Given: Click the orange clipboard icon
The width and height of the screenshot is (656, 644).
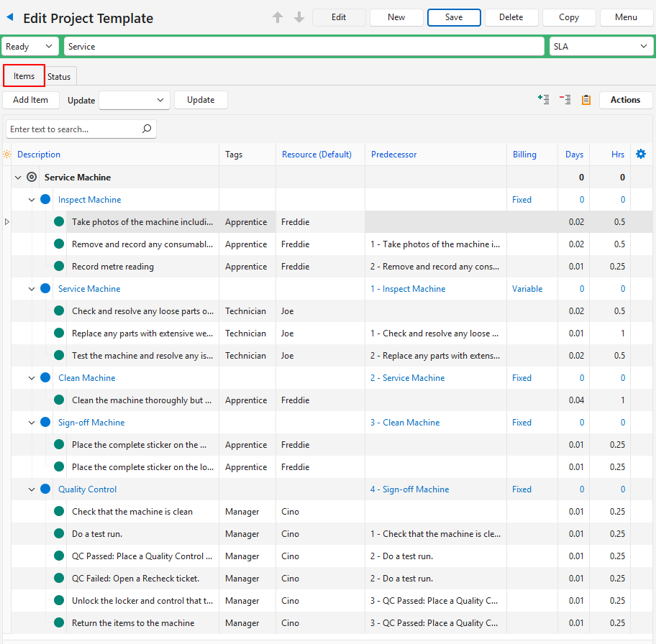Looking at the screenshot, I should click(x=586, y=100).
